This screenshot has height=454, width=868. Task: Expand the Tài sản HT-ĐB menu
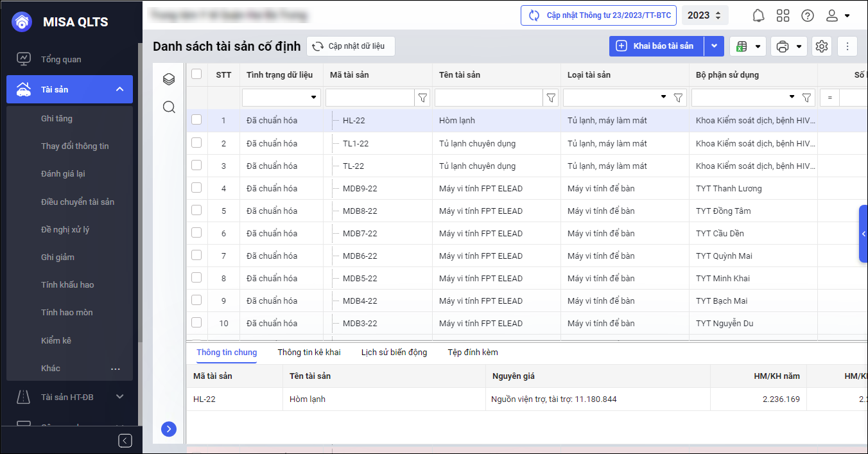(x=119, y=397)
